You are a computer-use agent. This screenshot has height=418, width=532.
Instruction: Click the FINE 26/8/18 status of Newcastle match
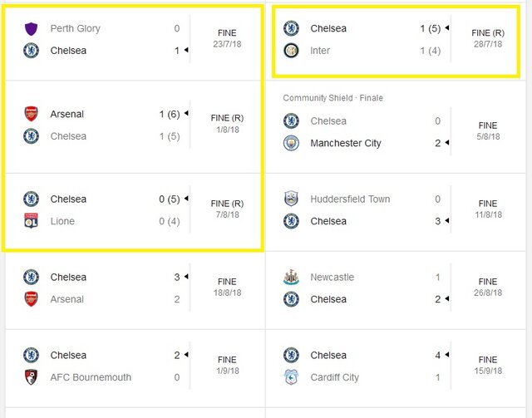coord(488,287)
